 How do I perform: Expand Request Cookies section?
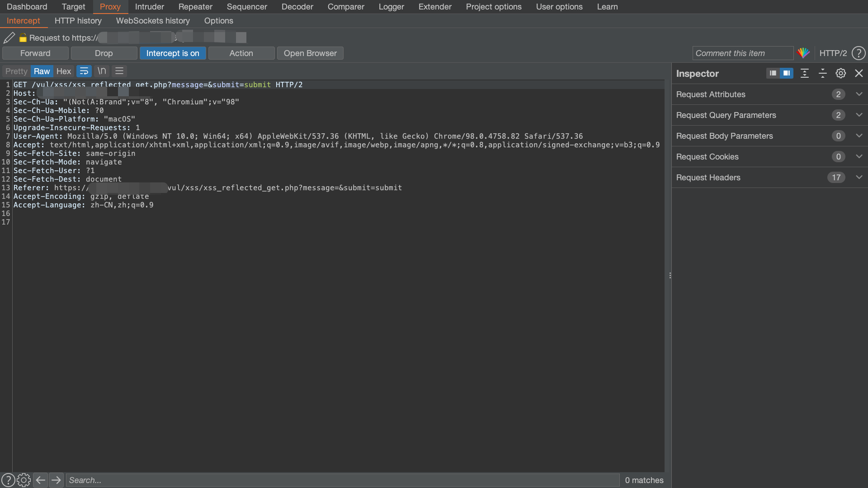coord(769,157)
